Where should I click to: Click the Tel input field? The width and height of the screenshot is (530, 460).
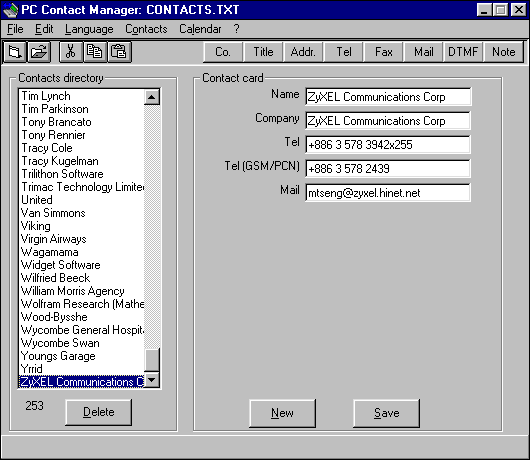click(x=388, y=145)
